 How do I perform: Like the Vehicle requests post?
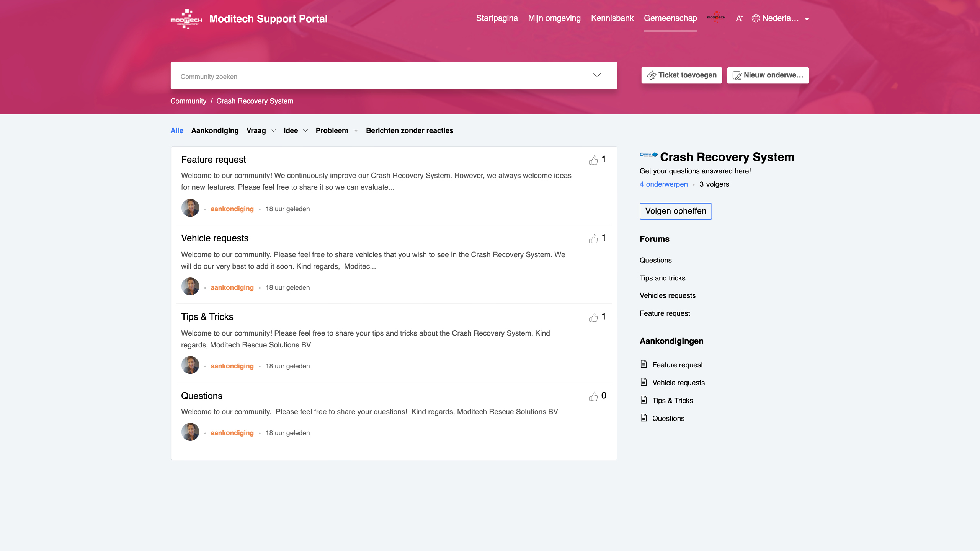[x=593, y=239]
